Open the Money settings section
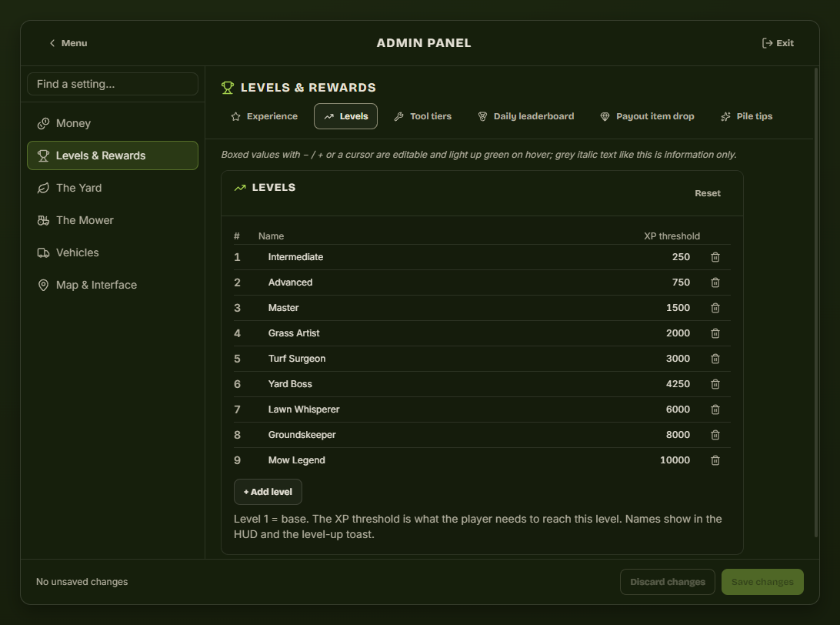The image size is (840, 625). point(112,123)
